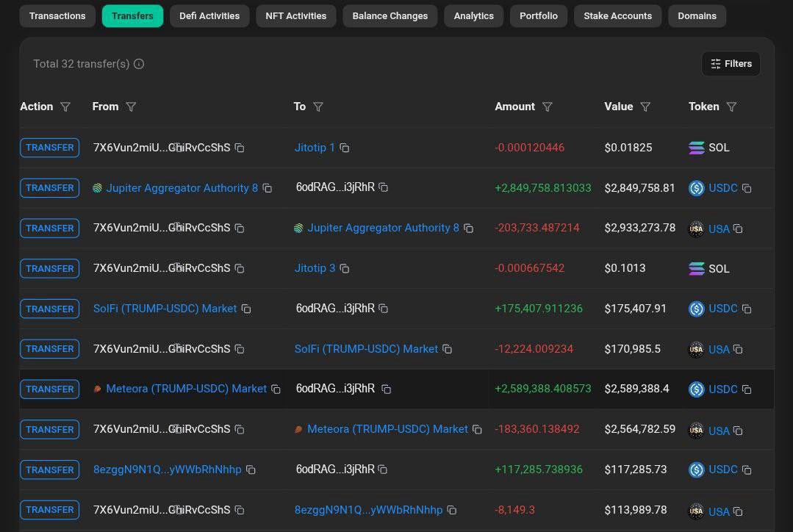Copy 6odRAG address in the 117,285 USDC row
793x532 pixels.
click(x=383, y=470)
